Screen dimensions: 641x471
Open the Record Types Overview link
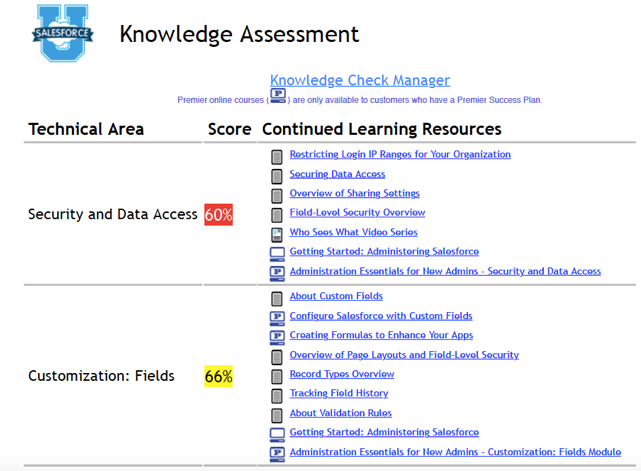point(342,374)
